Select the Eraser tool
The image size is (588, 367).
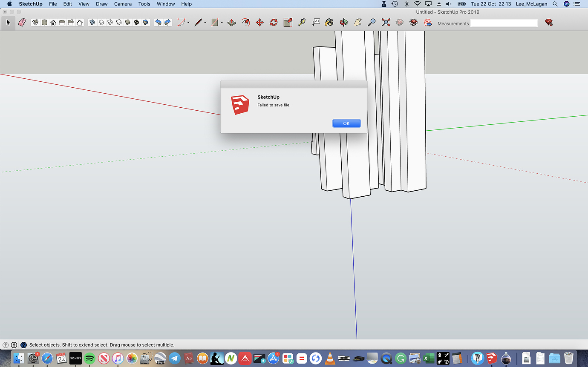[x=22, y=22]
